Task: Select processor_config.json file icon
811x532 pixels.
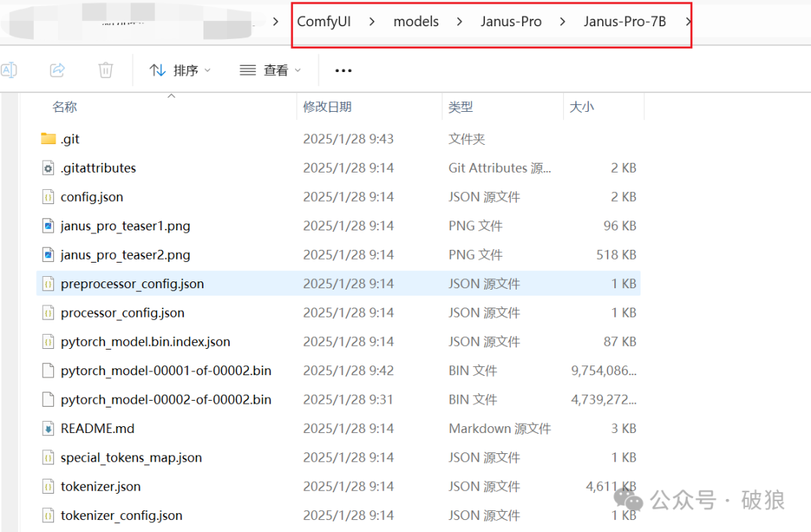Action: pyautogui.click(x=48, y=313)
